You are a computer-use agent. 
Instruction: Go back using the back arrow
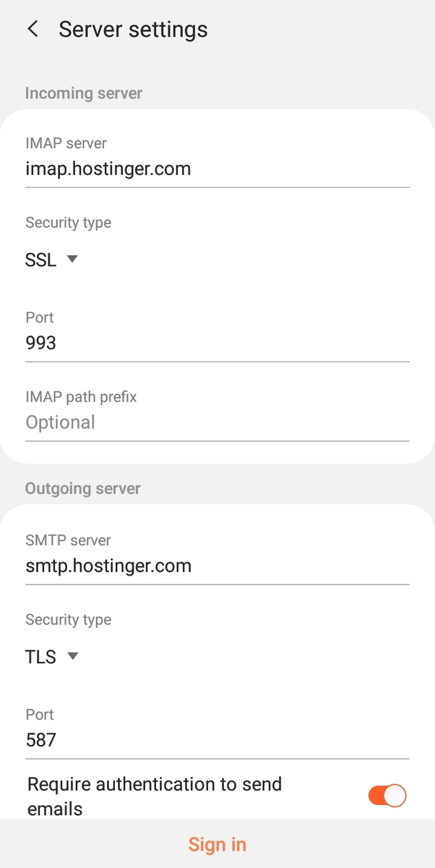click(33, 29)
